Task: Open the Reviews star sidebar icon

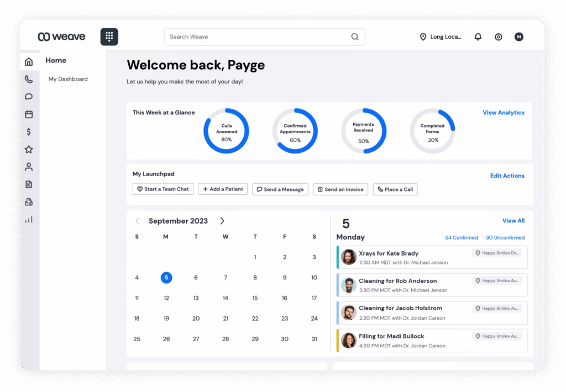Action: [x=29, y=149]
